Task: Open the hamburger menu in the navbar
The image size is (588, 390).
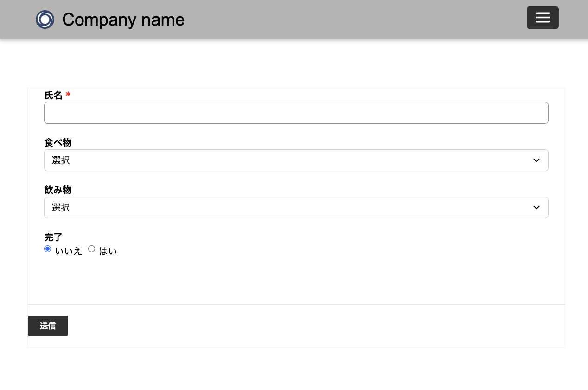Action: pyautogui.click(x=543, y=18)
